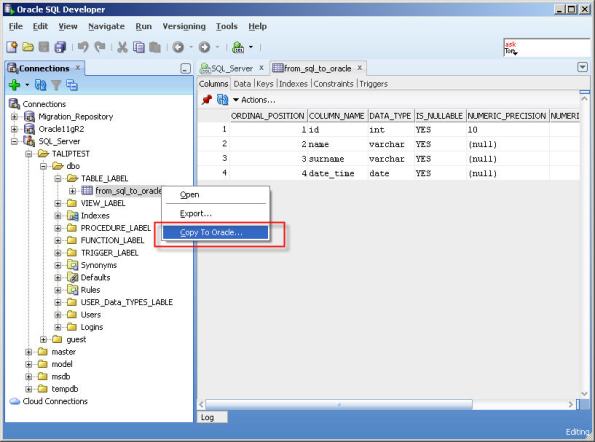Close the SQL_Server editor tab

261,68
